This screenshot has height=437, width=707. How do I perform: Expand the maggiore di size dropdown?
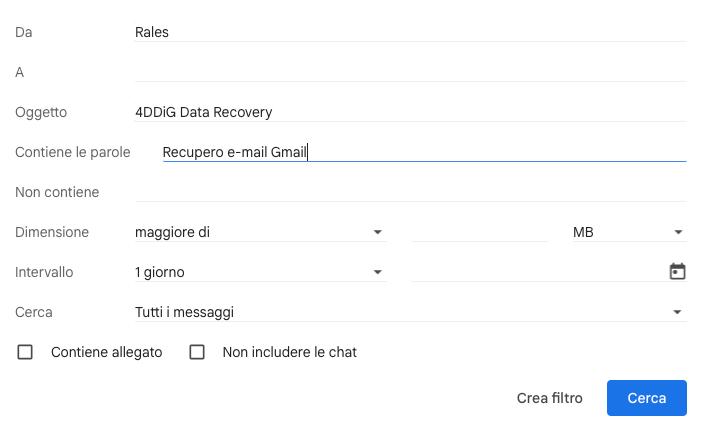click(261, 232)
